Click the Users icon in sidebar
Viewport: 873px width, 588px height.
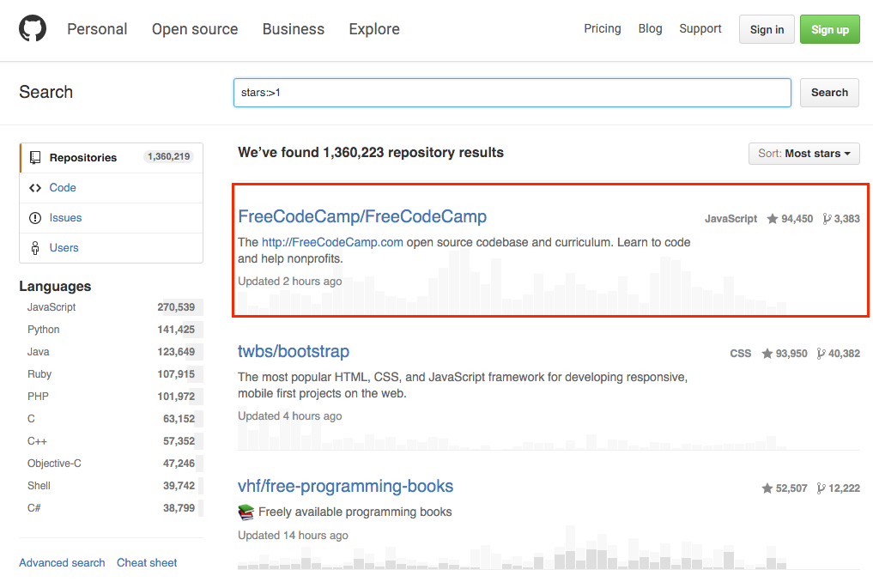point(34,247)
